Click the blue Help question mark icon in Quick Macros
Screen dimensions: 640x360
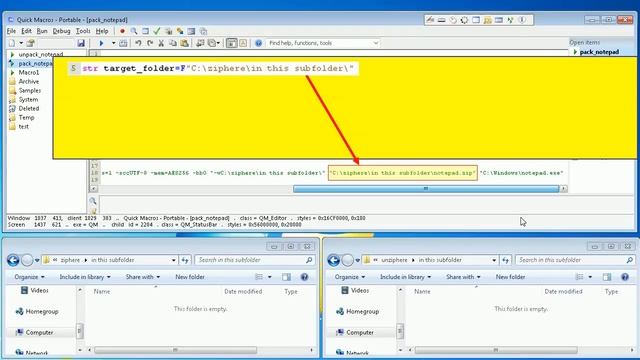point(258,43)
